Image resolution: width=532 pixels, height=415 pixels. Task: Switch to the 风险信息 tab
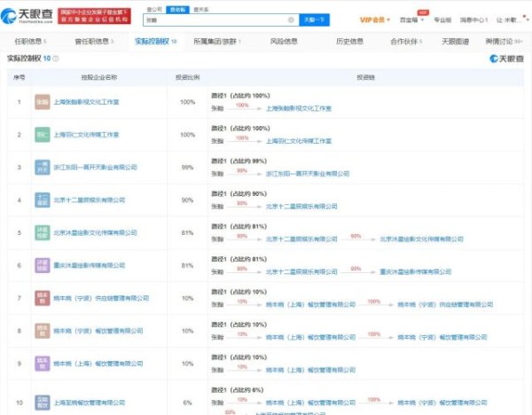coord(284,41)
